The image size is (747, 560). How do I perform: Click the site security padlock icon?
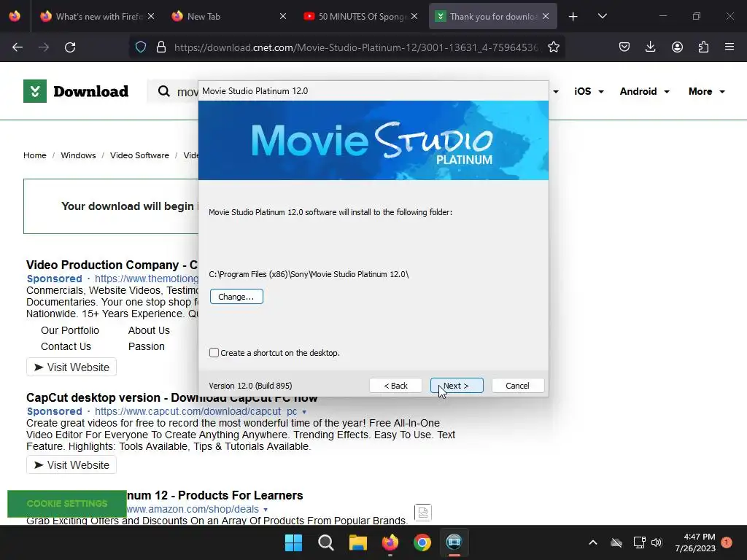click(x=161, y=47)
